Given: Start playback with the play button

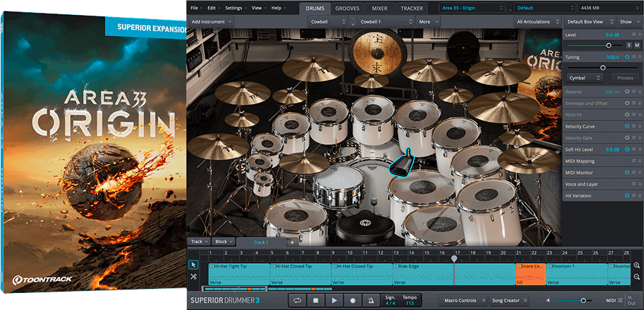Looking at the screenshot, I should coord(335,300).
